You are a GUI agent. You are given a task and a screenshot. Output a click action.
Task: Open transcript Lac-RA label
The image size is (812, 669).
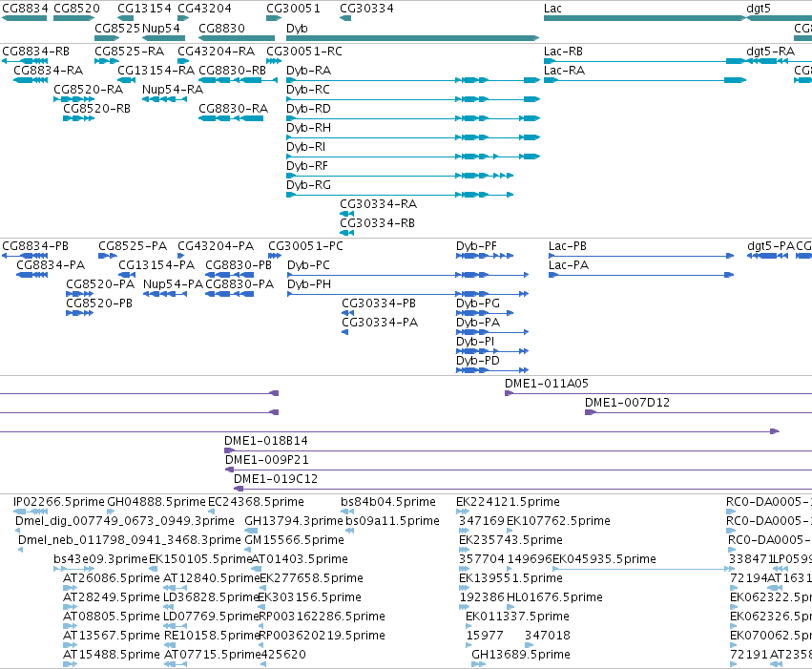pos(565,71)
